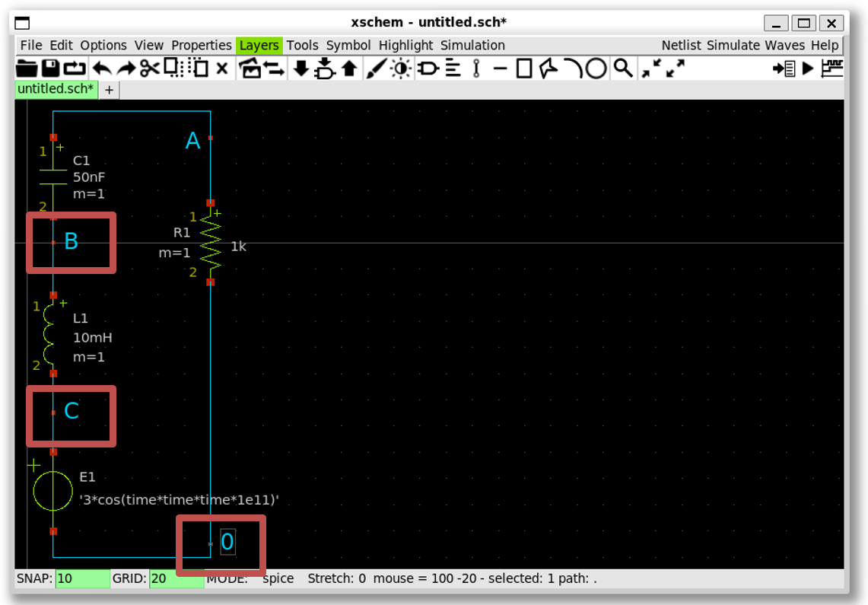
Task: Open the find magnifier icon
Action: point(622,68)
